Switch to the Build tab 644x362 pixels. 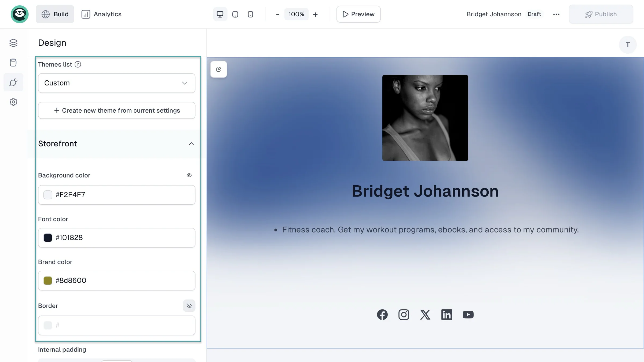coord(55,14)
